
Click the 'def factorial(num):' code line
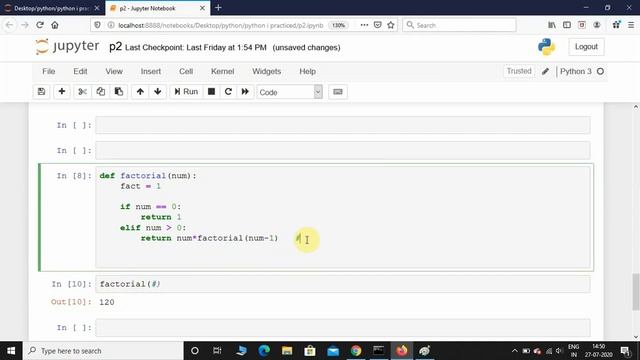[x=148, y=176]
